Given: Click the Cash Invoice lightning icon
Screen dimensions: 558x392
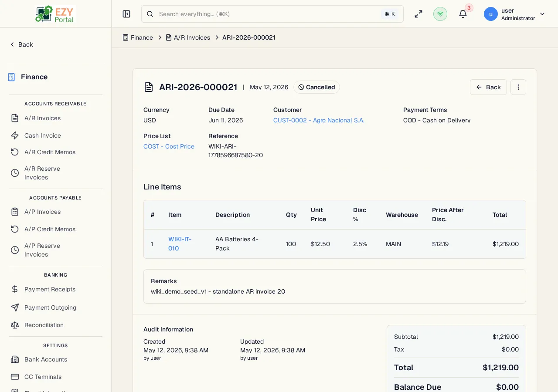Looking at the screenshot, I should tap(15, 135).
